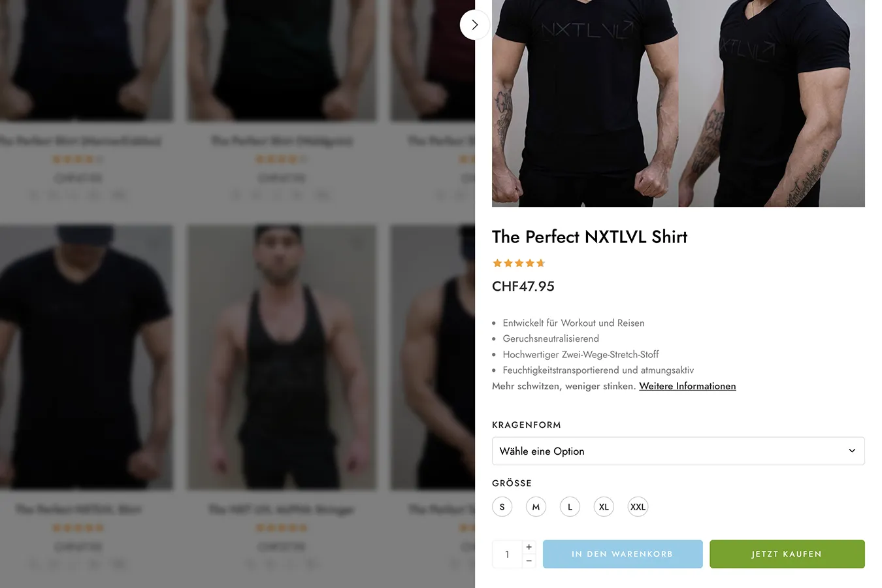Open the Weitere Informationen link
This screenshot has width=882, height=588.
point(687,386)
